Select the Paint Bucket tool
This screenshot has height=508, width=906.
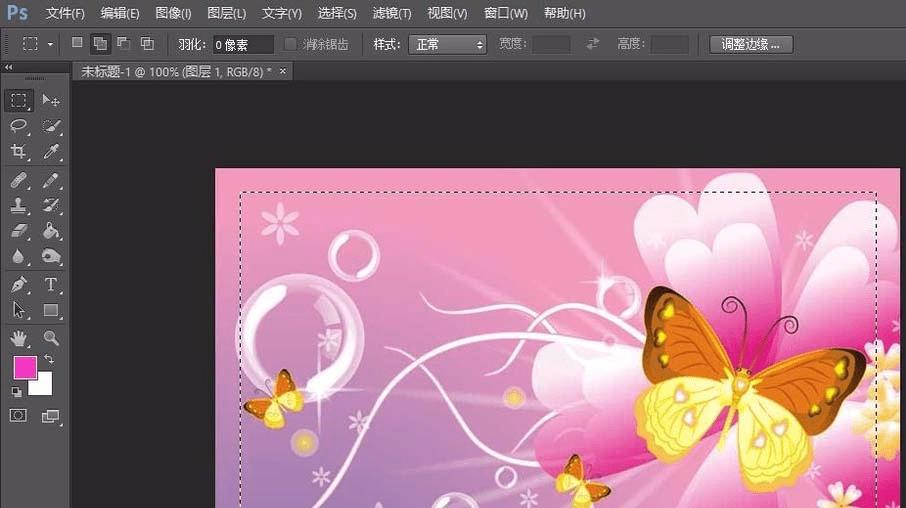51,231
